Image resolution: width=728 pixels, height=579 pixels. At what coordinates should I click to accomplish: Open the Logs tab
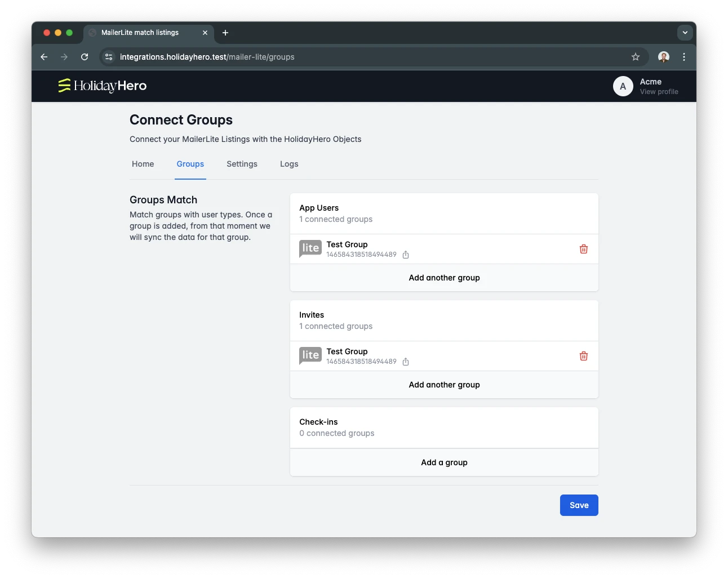(289, 164)
